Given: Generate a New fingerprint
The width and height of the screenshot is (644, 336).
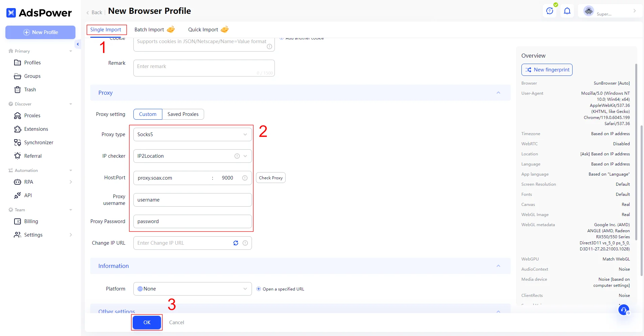Looking at the screenshot, I should coord(547,70).
